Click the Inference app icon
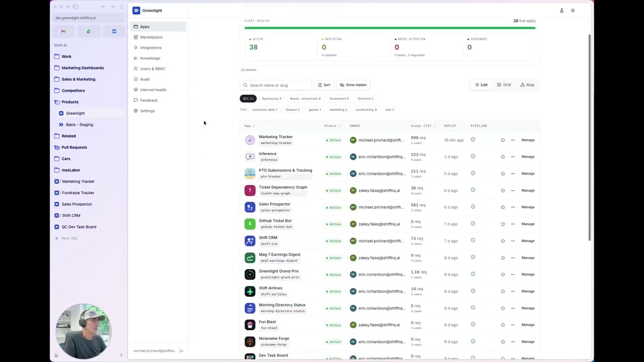The height and width of the screenshot is (362, 644). click(x=250, y=157)
